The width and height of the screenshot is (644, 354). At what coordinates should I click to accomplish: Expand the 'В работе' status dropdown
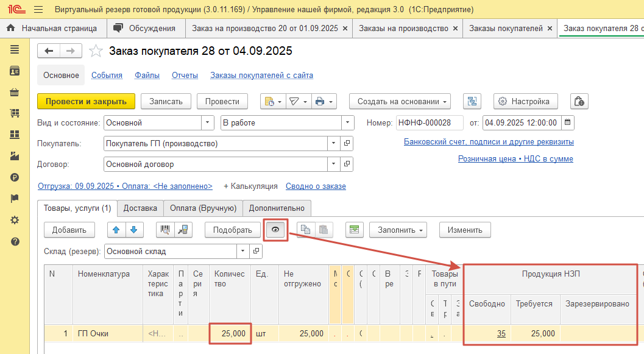pos(348,122)
